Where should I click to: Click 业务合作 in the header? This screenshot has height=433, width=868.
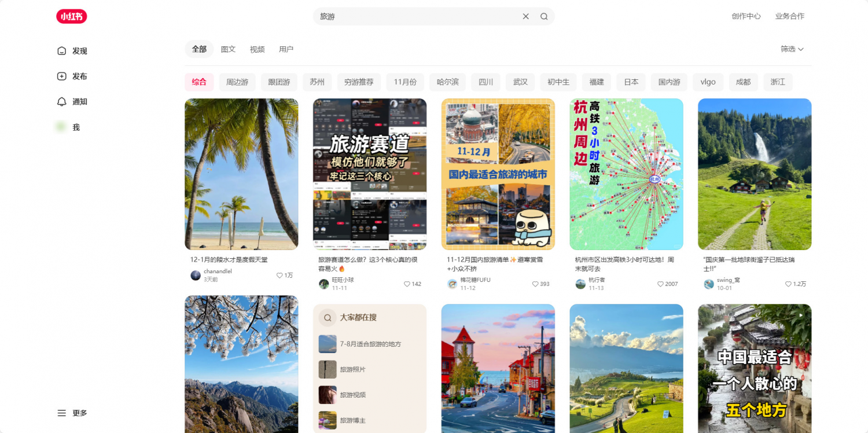(x=789, y=16)
